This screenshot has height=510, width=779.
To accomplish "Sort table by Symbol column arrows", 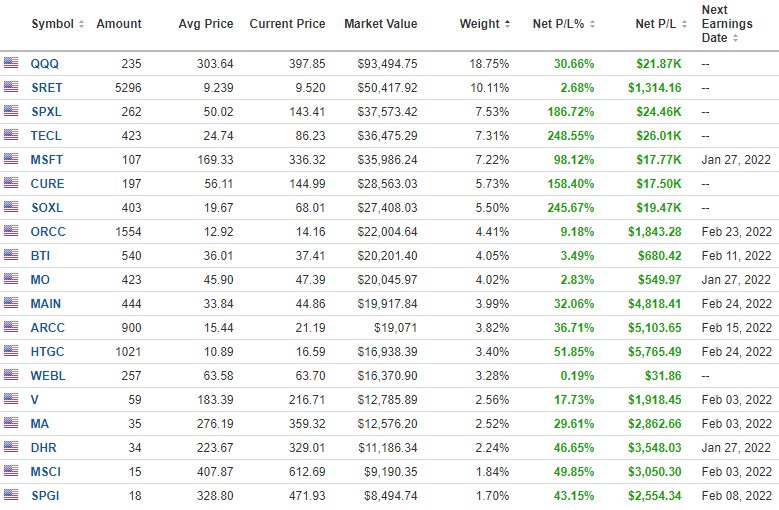I will coord(81,24).
